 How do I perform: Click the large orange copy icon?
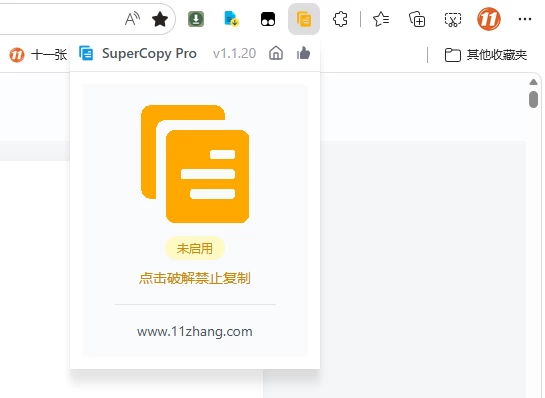195,164
